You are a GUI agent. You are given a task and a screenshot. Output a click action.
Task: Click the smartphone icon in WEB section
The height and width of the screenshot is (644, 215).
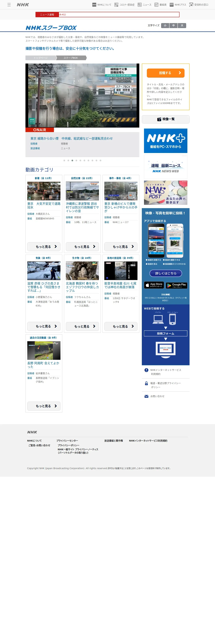click(172, 319)
